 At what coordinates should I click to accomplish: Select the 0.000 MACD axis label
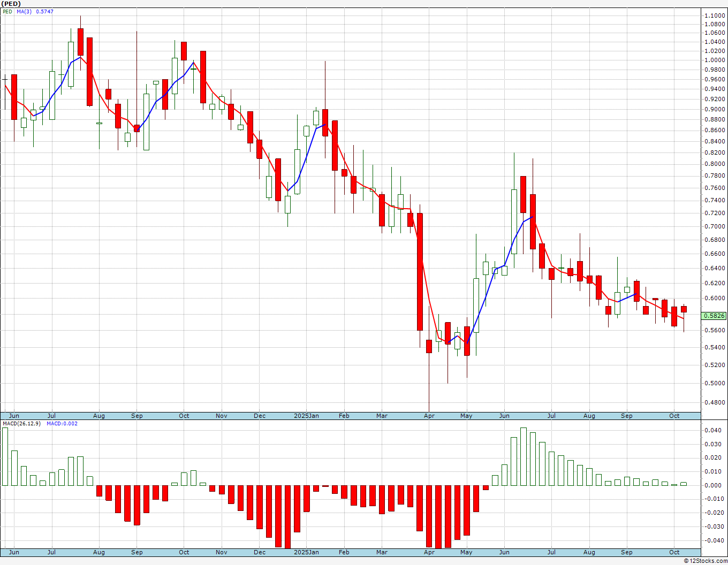pyautogui.click(x=713, y=485)
